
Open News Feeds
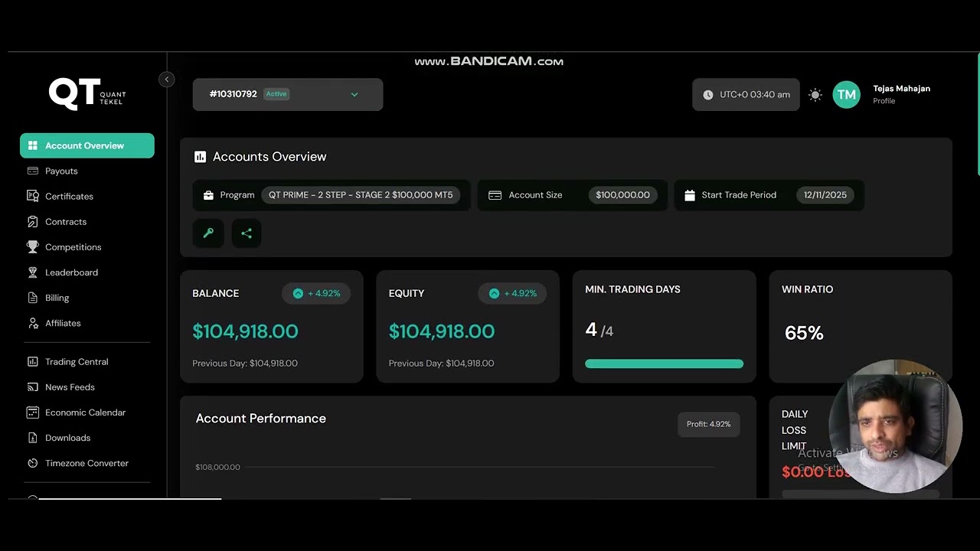[70, 387]
